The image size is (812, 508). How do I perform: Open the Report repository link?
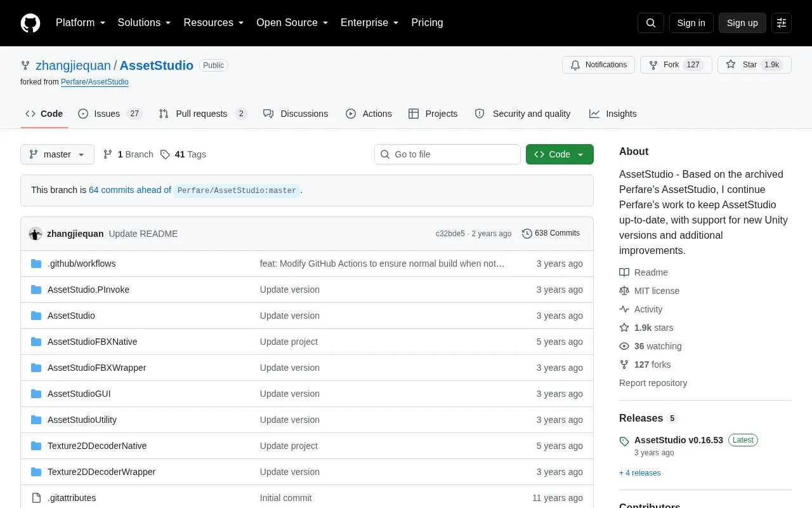coord(653,383)
